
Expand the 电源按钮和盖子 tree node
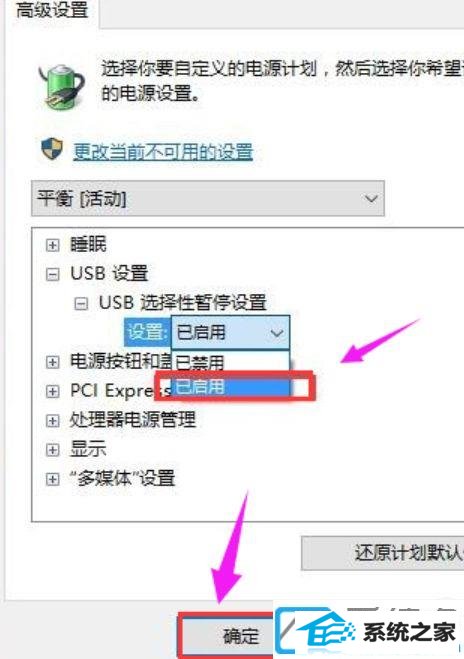click(x=52, y=362)
